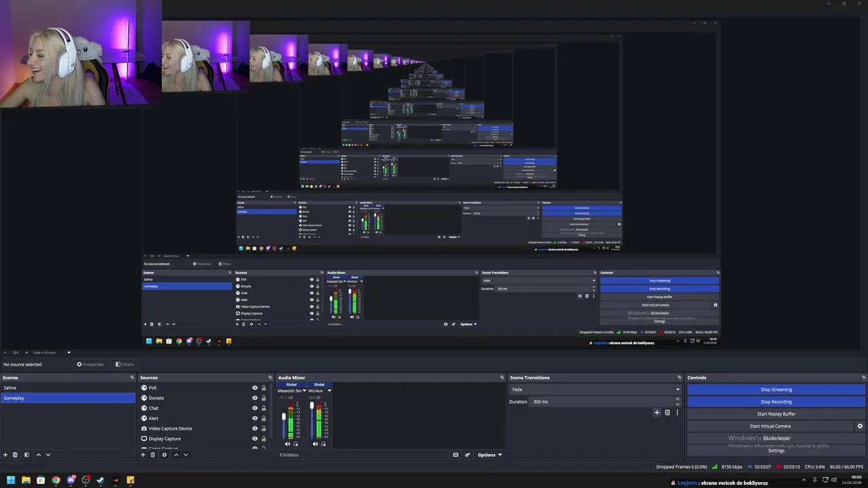Viewport: 868px width, 488px height.
Task: Click Mic/Aux volume fader
Action: (311, 407)
